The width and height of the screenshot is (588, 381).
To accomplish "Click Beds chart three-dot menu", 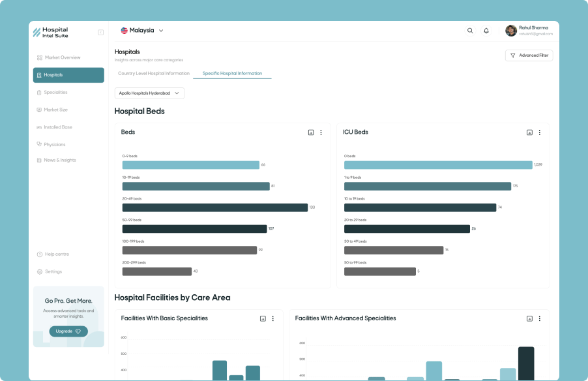I will pyautogui.click(x=321, y=132).
